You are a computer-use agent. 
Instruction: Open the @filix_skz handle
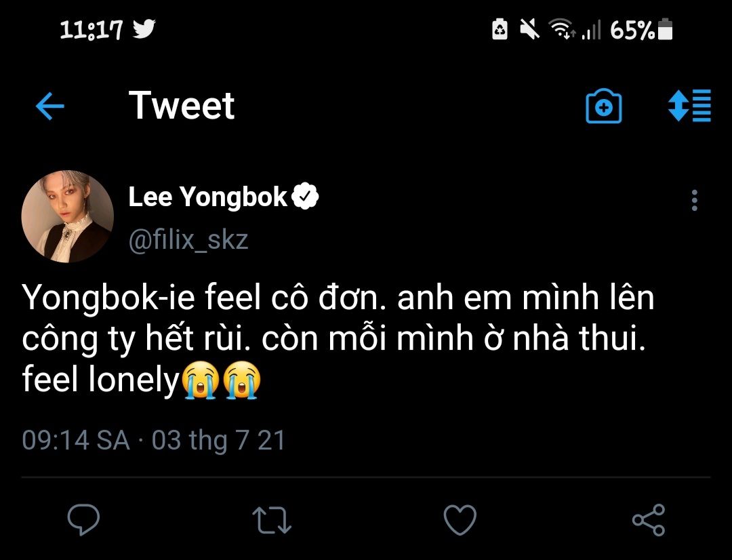[188, 240]
